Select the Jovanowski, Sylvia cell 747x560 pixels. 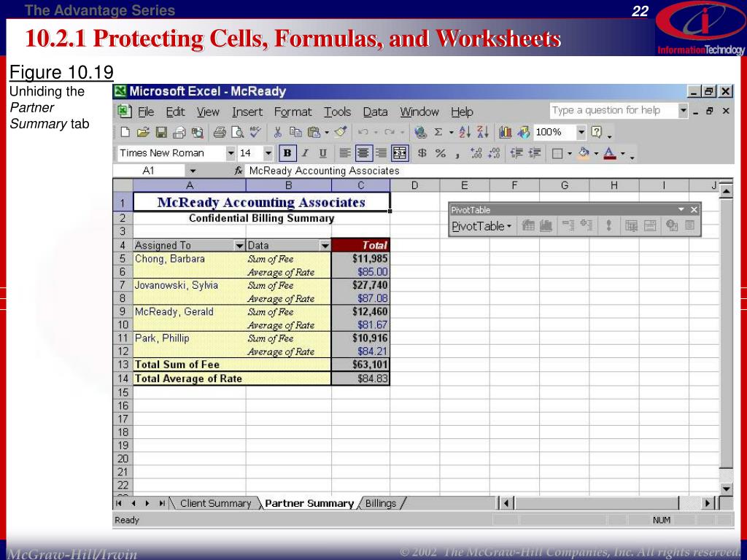[x=190, y=285]
